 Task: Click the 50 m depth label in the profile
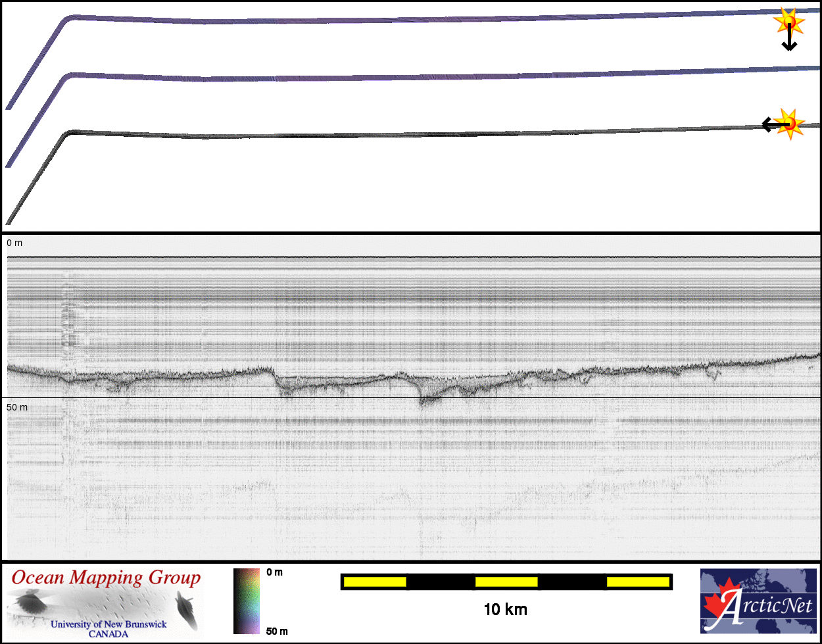(17, 408)
